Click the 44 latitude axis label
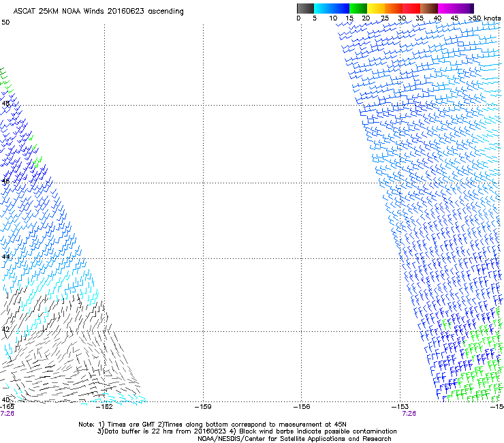Screen dimensions: 504x443 (5, 257)
